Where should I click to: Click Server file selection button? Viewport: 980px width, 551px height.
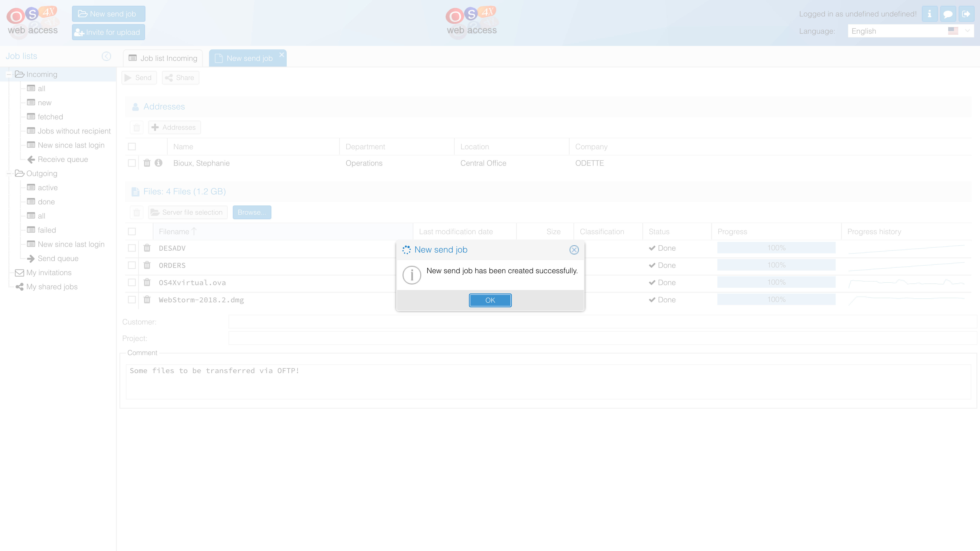pyautogui.click(x=188, y=212)
